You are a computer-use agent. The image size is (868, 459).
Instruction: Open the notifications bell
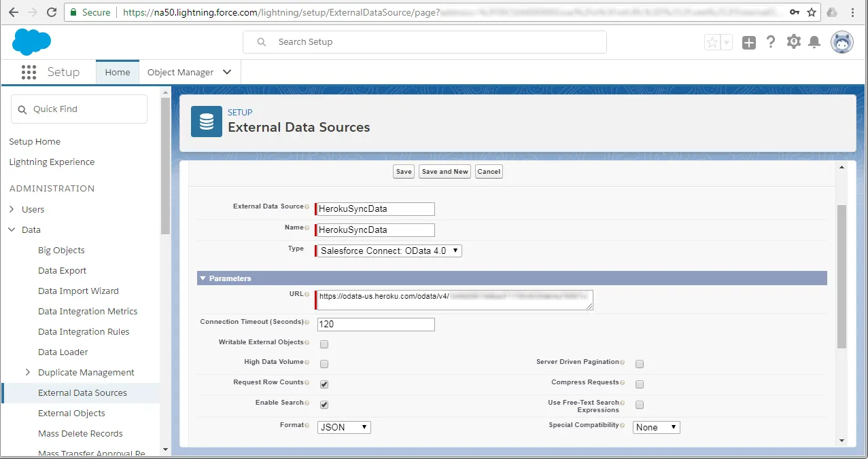(815, 42)
